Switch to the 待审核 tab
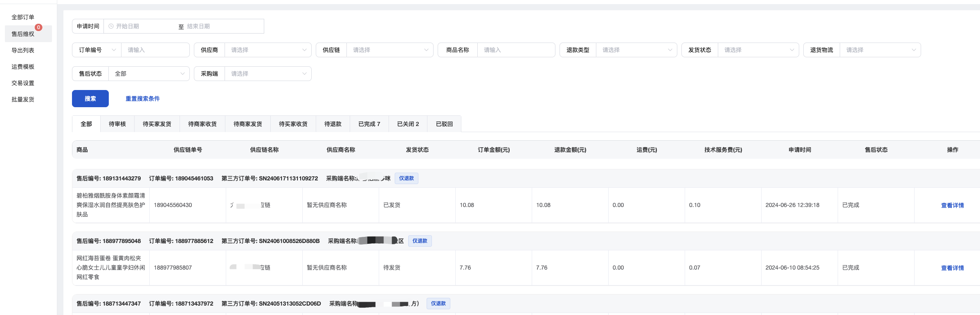Image resolution: width=980 pixels, height=315 pixels. coord(117,124)
